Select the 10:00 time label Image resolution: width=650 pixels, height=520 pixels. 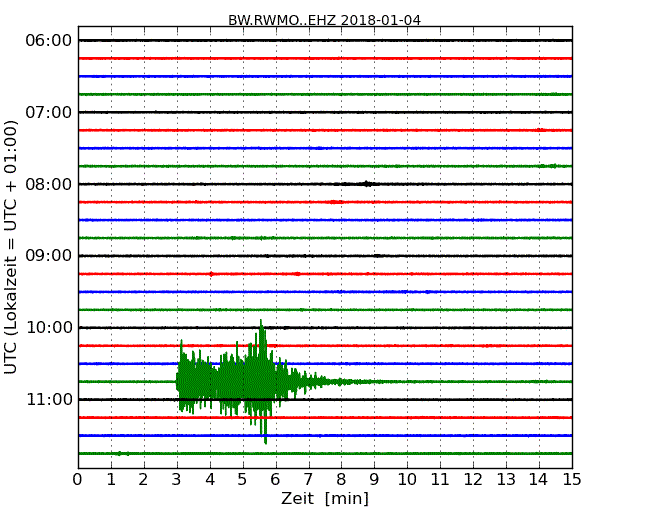click(49, 328)
